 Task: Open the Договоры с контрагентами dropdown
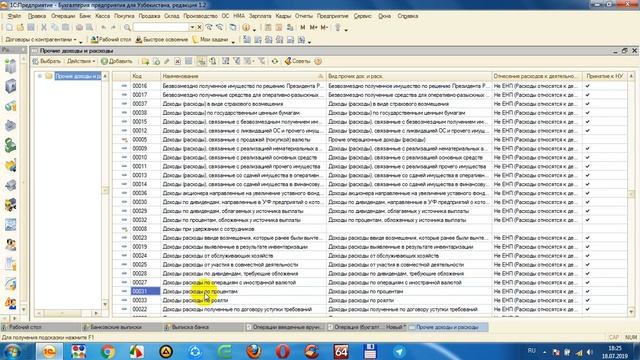(40, 40)
